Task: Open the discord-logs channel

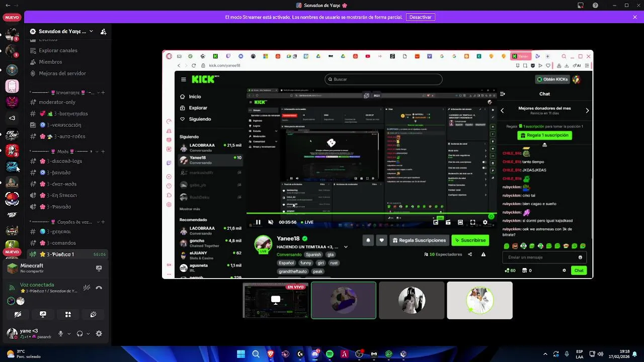Action: 68,161
